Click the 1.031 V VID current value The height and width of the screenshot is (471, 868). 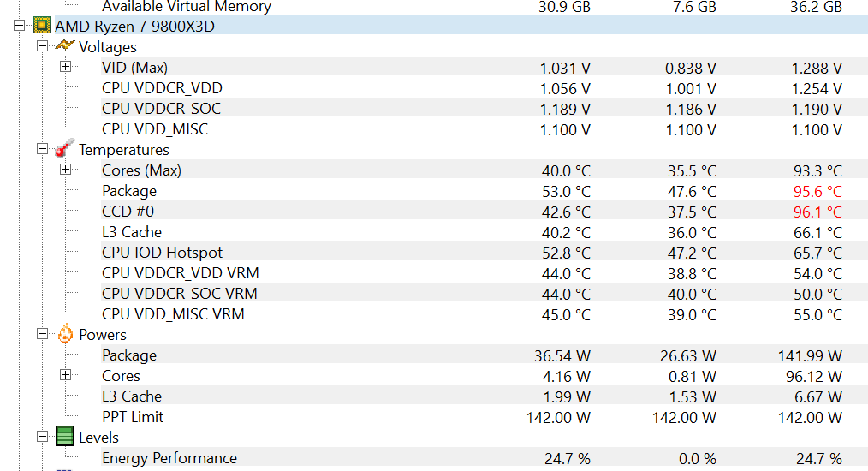click(x=565, y=69)
